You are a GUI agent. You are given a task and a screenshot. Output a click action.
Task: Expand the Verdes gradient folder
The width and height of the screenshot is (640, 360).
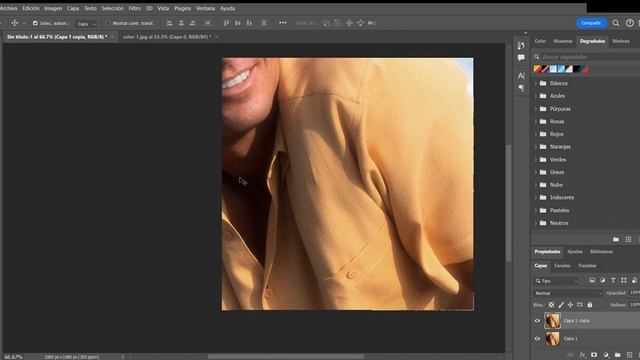(536, 160)
